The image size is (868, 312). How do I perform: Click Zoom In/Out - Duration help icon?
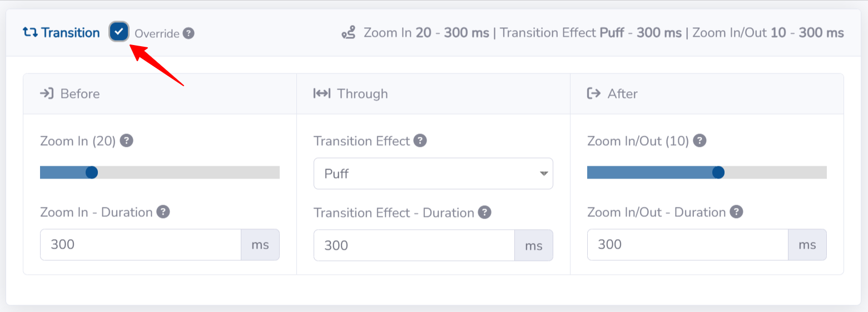click(x=737, y=212)
